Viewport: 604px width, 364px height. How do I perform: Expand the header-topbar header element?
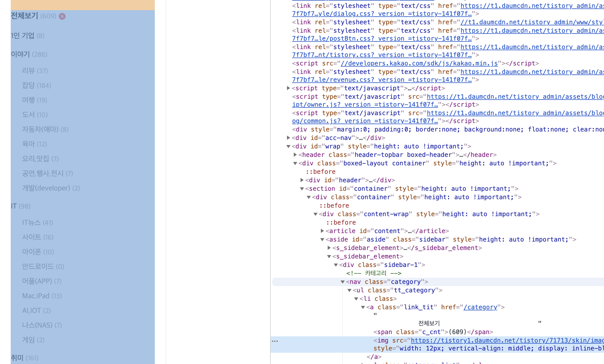coord(295,155)
